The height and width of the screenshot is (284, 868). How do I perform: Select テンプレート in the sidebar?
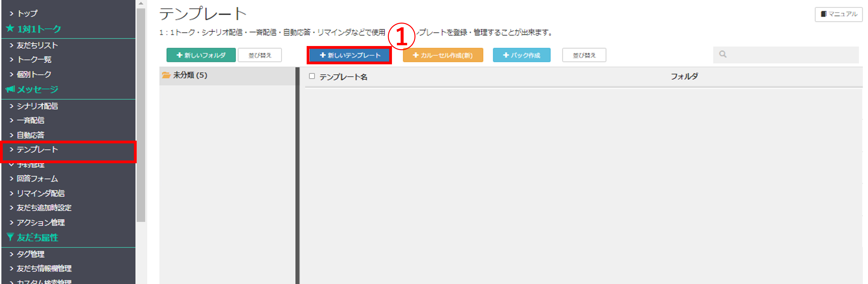[37, 150]
